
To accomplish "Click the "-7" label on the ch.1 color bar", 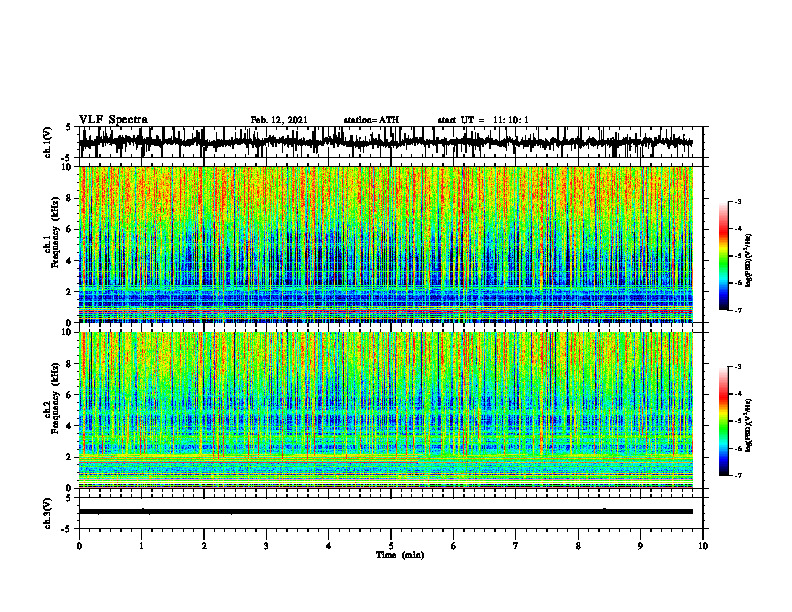I will point(737,310).
